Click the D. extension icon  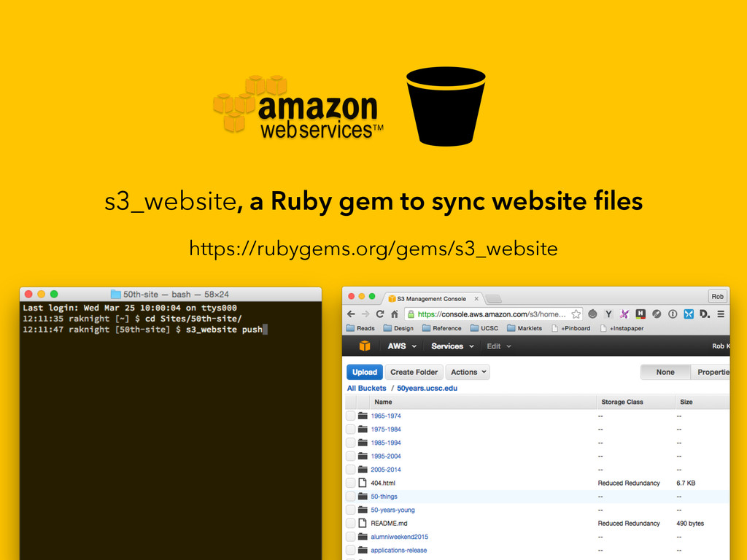tap(705, 314)
